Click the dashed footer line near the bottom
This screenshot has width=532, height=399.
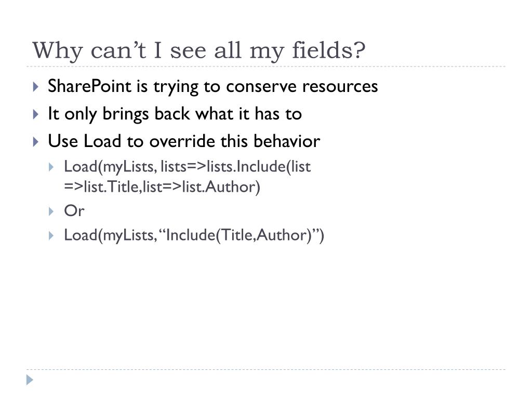(266, 369)
